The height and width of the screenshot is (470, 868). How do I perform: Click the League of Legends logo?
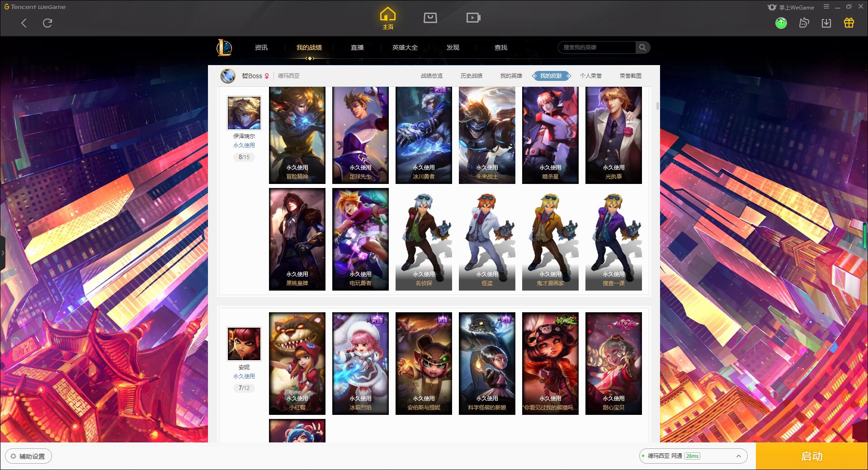224,47
